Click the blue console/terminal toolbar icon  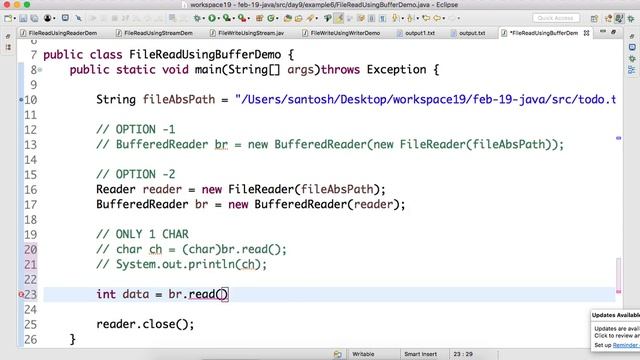coord(65,18)
